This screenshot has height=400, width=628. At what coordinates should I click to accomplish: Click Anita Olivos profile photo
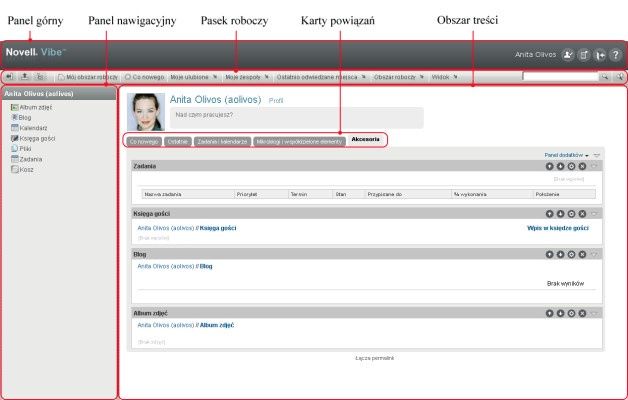click(x=146, y=112)
